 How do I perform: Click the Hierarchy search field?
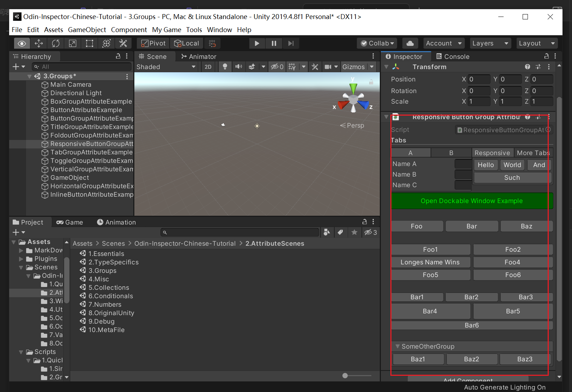point(82,67)
